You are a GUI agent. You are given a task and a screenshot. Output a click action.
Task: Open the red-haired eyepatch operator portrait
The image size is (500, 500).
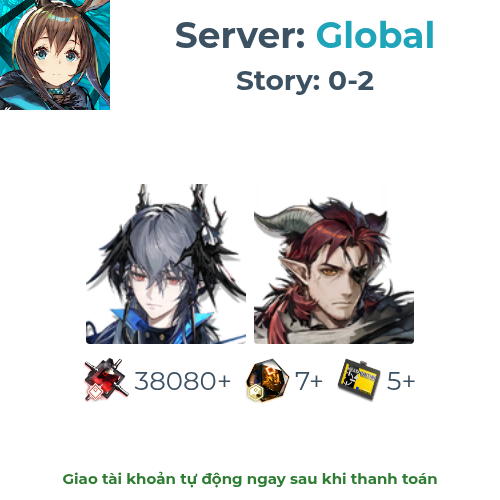pos(334,264)
